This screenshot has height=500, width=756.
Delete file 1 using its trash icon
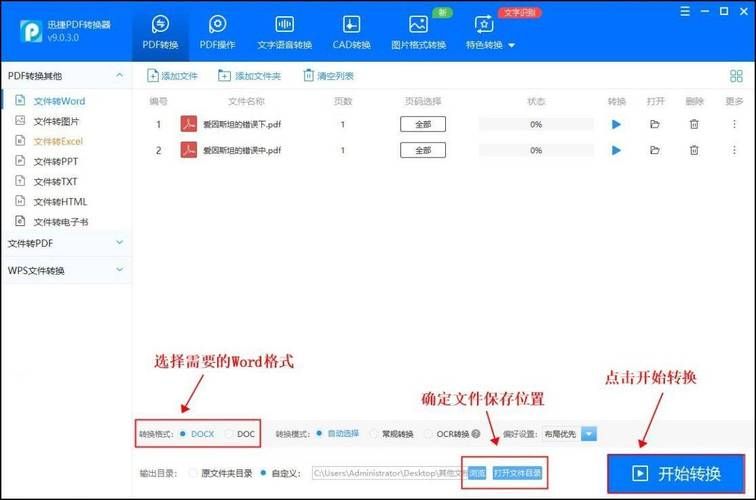(x=694, y=124)
